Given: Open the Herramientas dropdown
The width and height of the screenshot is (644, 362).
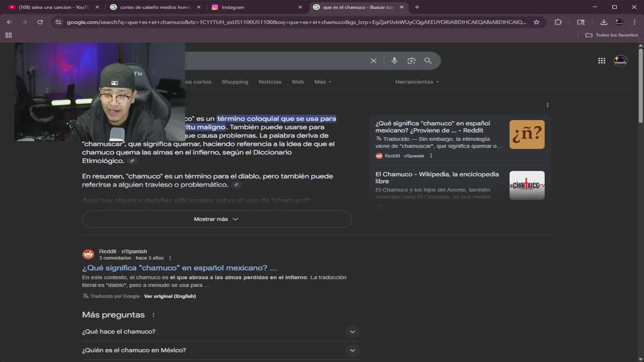Looking at the screenshot, I should 417,82.
